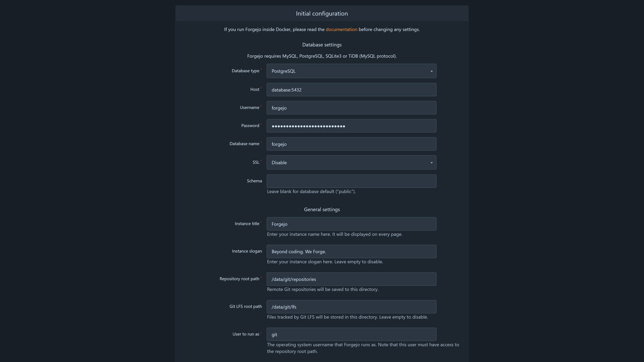Click the Git LFS root path input

[x=351, y=307]
